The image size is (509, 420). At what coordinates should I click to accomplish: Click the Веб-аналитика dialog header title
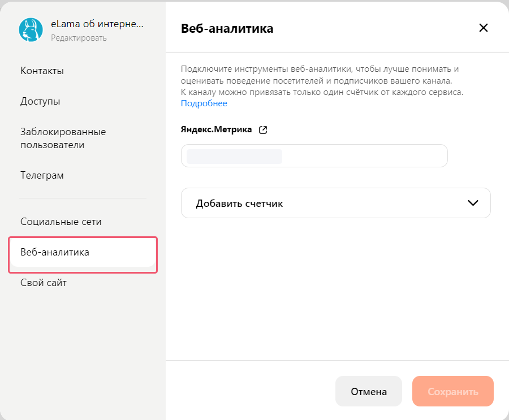coord(227,28)
